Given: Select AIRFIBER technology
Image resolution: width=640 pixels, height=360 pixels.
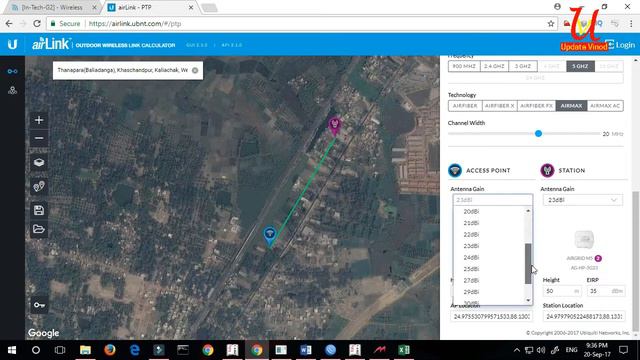Looking at the screenshot, I should coord(465,106).
